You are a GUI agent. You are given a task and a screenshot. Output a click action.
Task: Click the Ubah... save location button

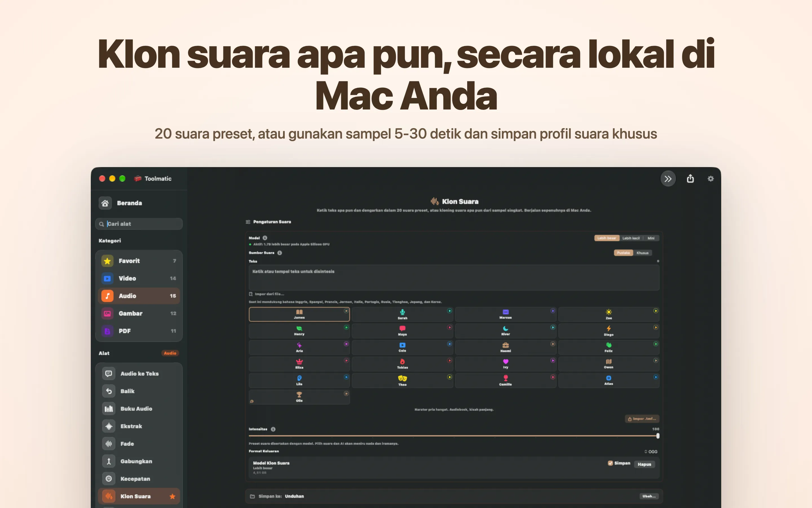(649, 496)
